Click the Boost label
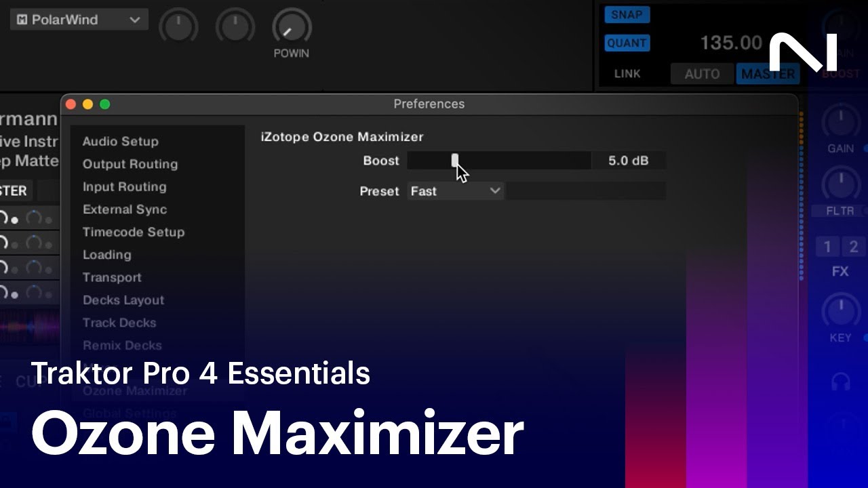Screen dimensions: 868x488 coord(381,161)
